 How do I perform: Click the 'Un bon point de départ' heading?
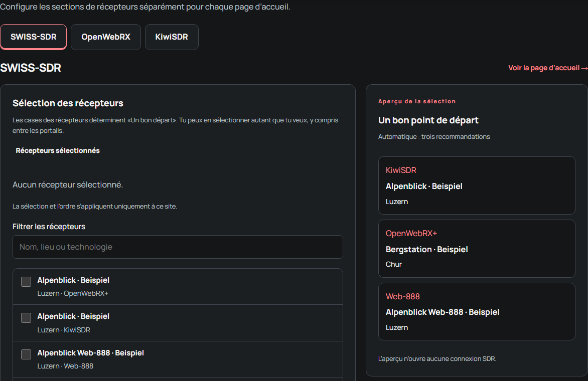tap(428, 120)
